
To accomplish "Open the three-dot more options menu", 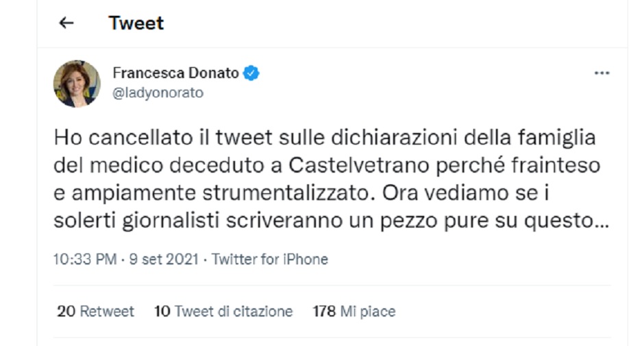I will pos(602,73).
